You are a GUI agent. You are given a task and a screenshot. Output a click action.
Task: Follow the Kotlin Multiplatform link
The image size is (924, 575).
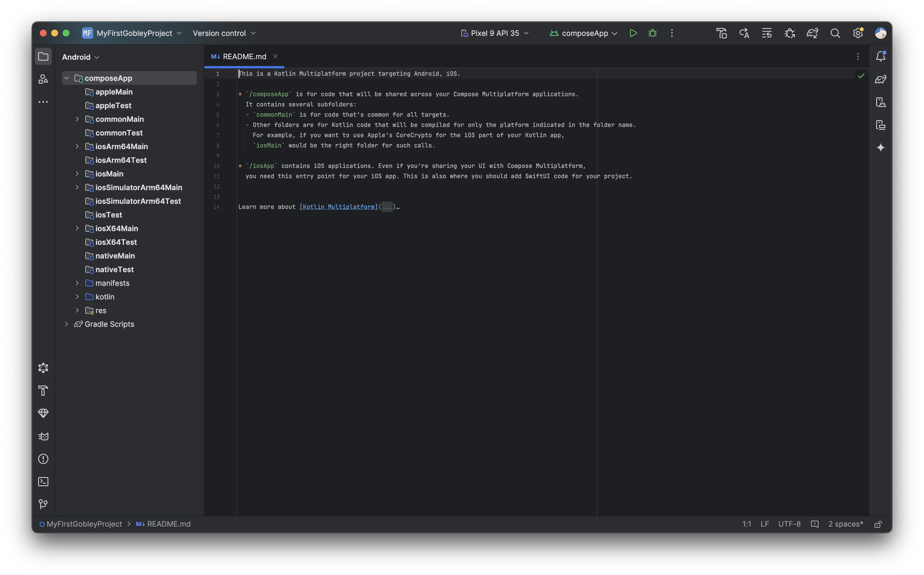(x=339, y=207)
